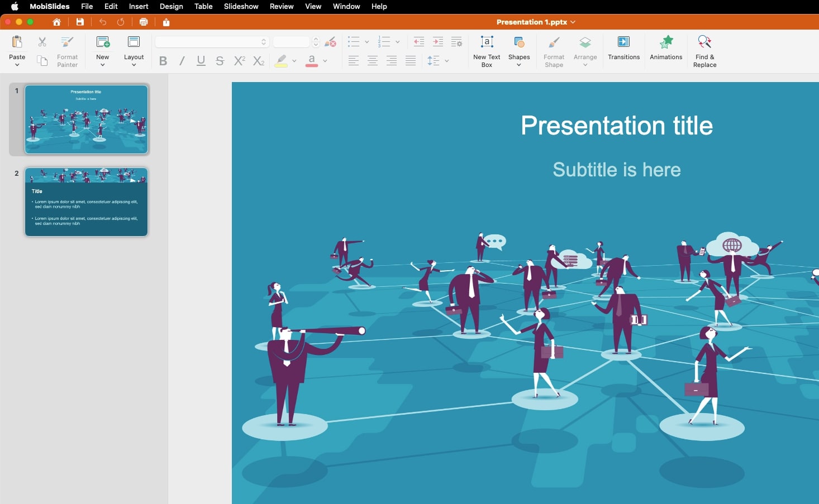Apply yellow highlight color
819x504 pixels.
(x=281, y=61)
